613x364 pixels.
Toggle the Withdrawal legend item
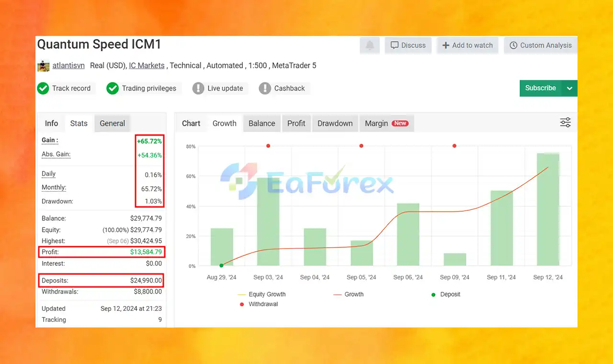tap(258, 304)
